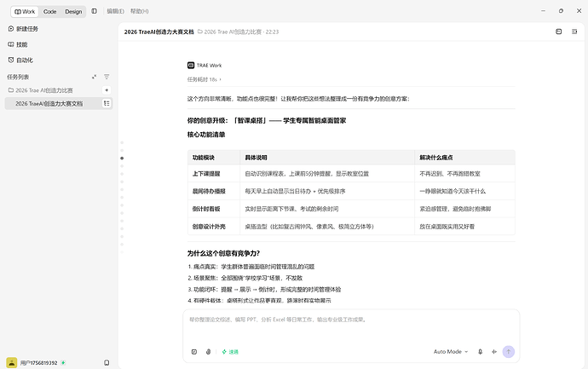588x369 pixels.
Task: Click the filled conversation navigation dot
Action: tap(122, 159)
